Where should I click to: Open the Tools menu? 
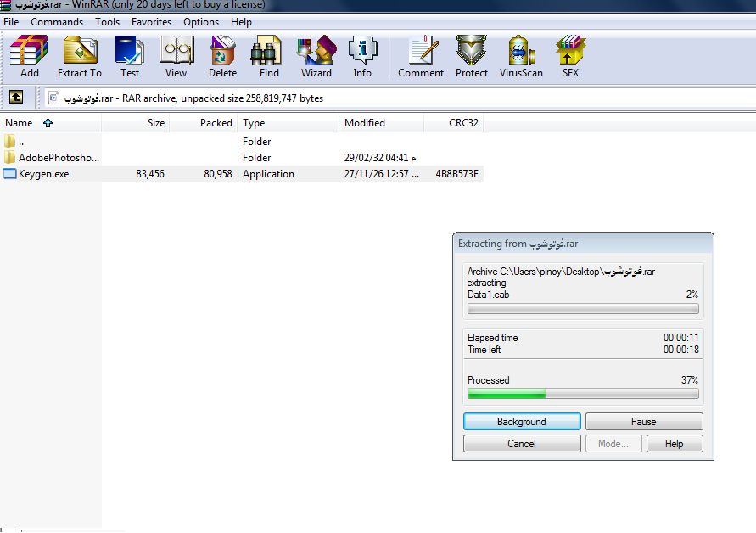pos(107,22)
